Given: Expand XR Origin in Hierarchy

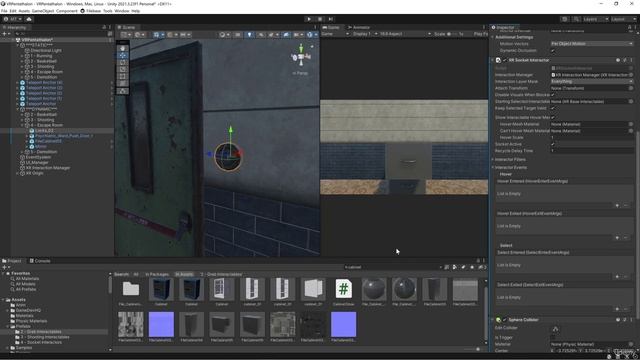Looking at the screenshot, I should coord(18,173).
